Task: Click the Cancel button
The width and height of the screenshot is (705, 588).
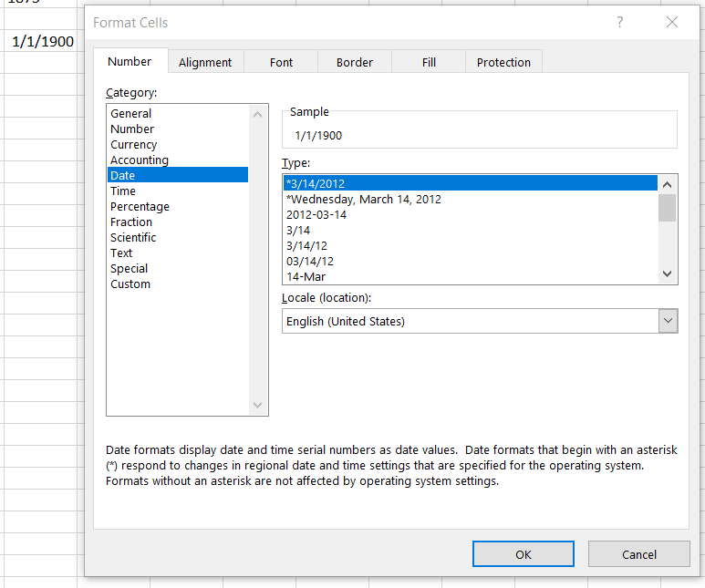Action: click(x=639, y=554)
